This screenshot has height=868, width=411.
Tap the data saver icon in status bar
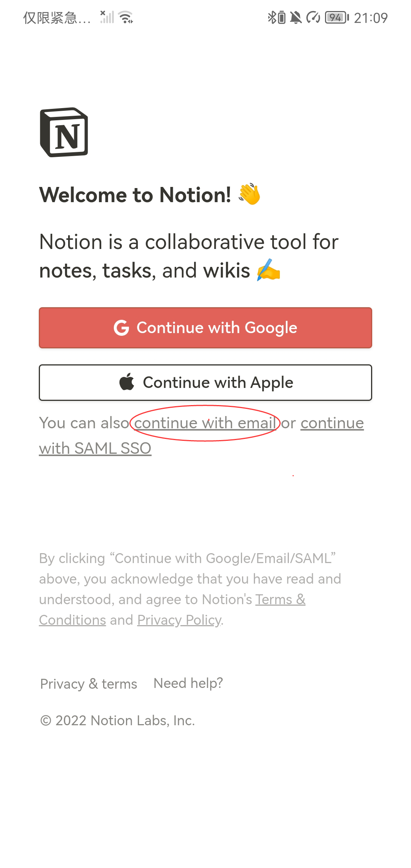click(313, 17)
